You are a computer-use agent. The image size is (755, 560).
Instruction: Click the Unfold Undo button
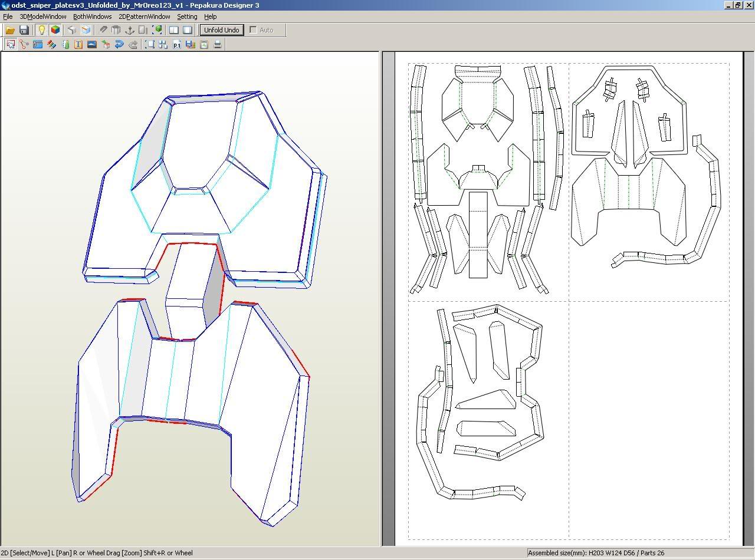click(222, 30)
